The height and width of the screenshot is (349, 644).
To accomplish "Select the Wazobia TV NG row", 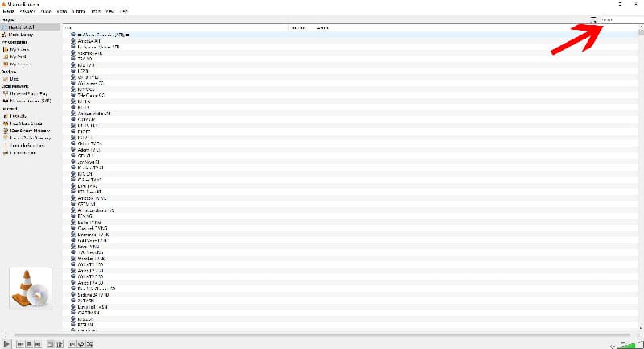I will point(350,259).
